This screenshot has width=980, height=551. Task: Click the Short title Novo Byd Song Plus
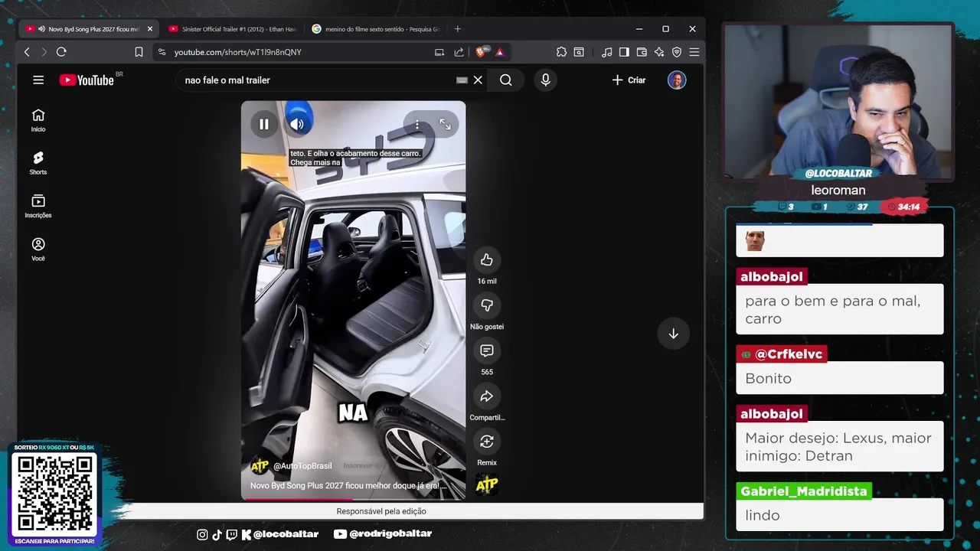click(x=348, y=485)
